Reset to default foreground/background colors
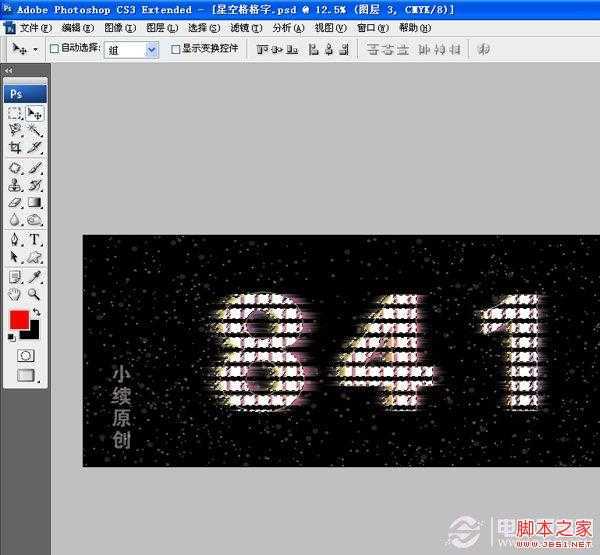 [x=11, y=337]
